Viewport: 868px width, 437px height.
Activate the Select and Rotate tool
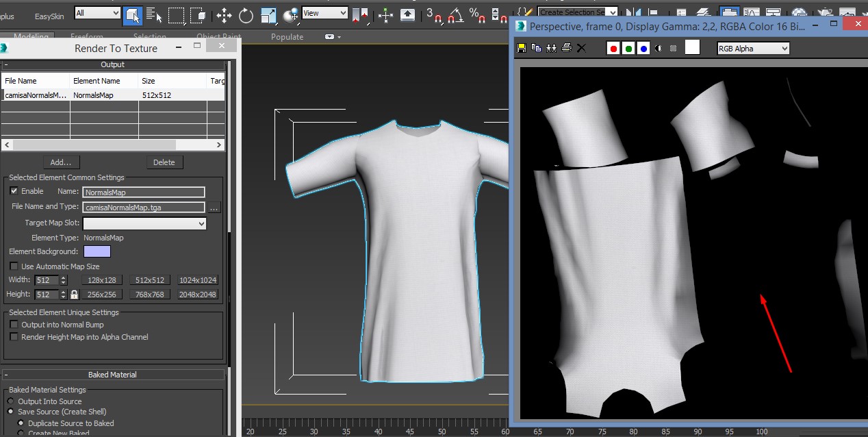[245, 15]
